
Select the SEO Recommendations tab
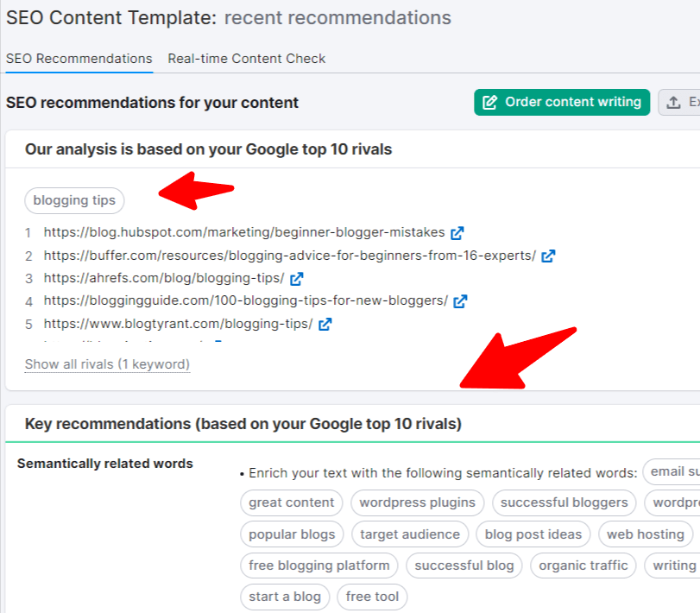point(79,59)
